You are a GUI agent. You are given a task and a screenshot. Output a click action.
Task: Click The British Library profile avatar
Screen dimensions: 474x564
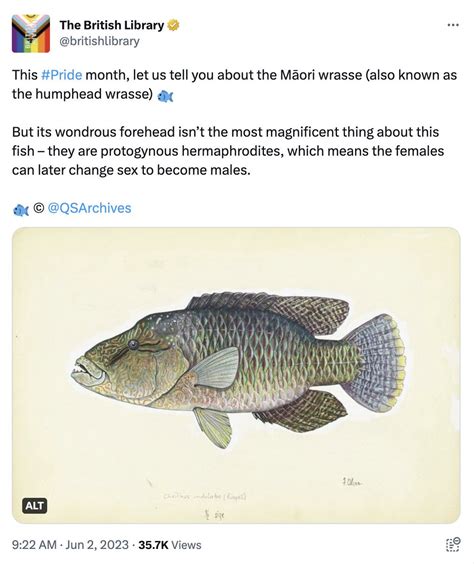[x=31, y=33]
